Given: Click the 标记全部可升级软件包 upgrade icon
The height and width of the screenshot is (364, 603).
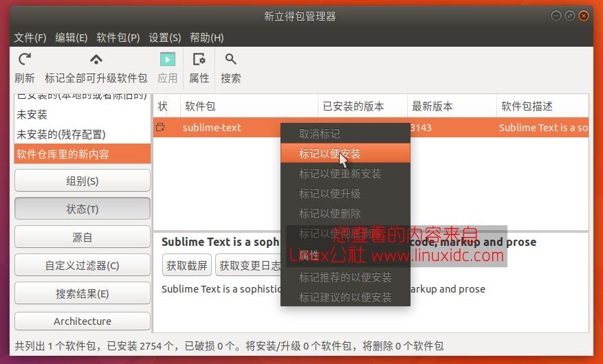Looking at the screenshot, I should pos(96,60).
